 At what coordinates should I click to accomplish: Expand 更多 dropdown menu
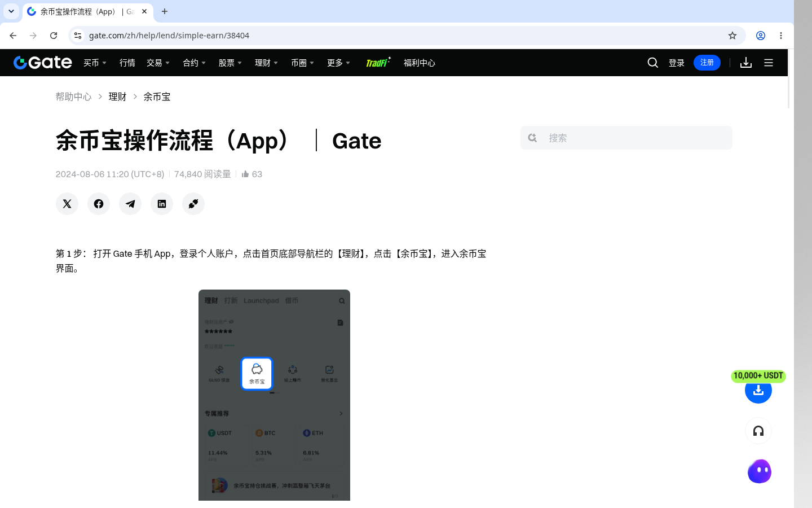pyautogui.click(x=339, y=63)
